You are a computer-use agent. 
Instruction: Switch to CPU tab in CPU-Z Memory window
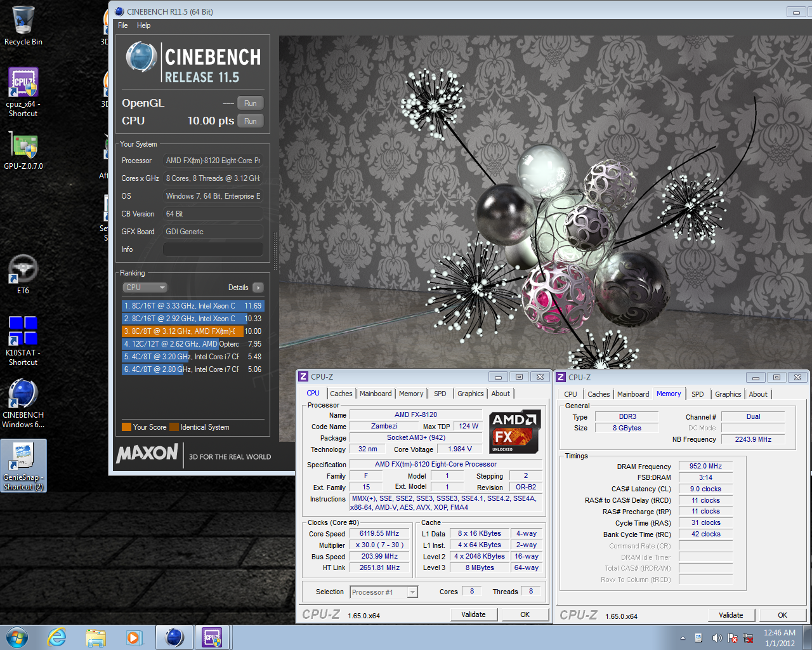[571, 394]
